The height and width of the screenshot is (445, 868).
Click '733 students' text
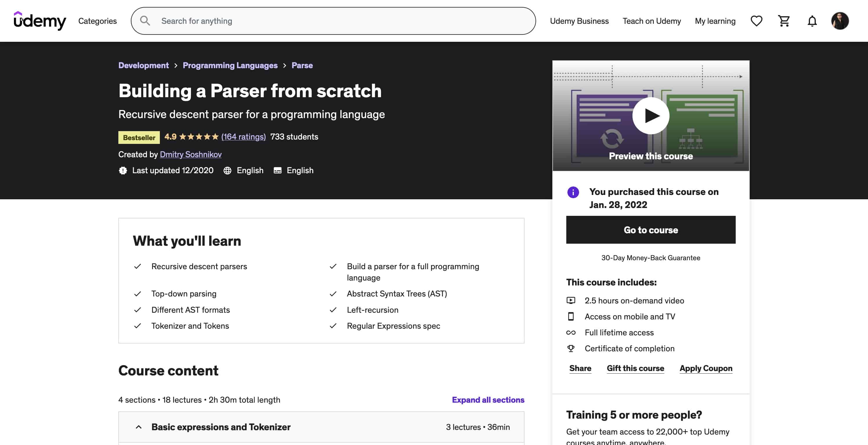point(294,137)
